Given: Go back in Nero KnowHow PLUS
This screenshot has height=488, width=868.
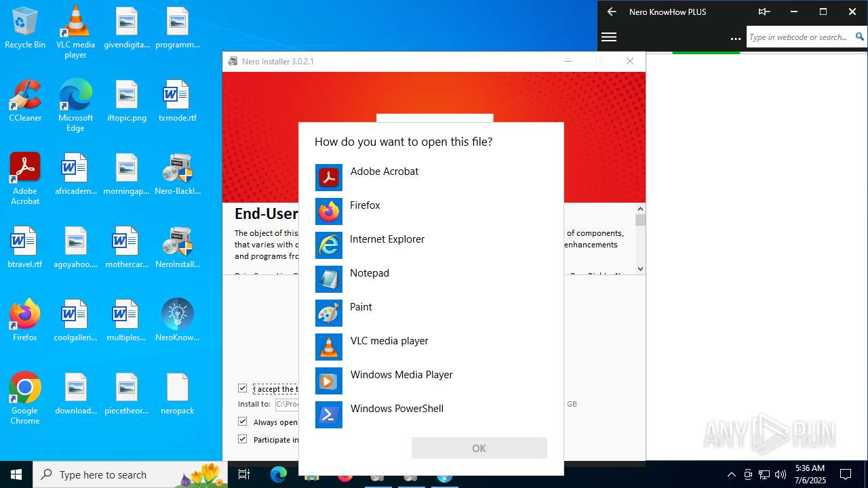Looking at the screenshot, I should coord(612,12).
